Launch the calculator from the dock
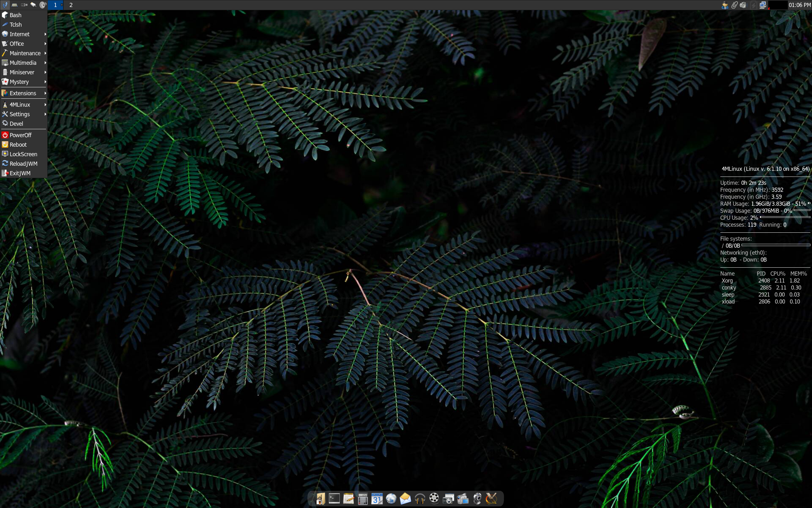The width and height of the screenshot is (812, 508). (363, 499)
